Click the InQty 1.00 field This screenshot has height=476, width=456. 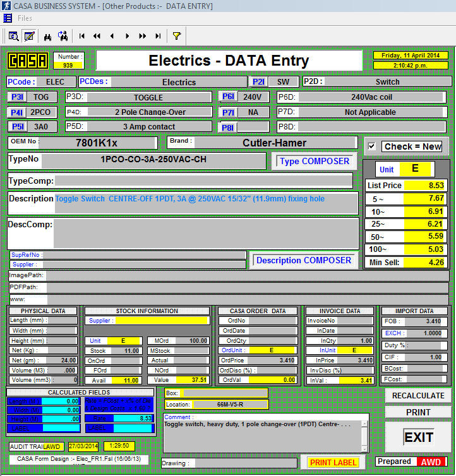click(354, 341)
